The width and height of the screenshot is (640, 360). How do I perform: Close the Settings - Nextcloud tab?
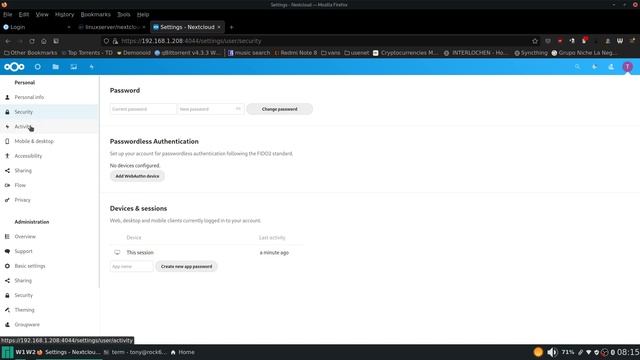tap(219, 27)
